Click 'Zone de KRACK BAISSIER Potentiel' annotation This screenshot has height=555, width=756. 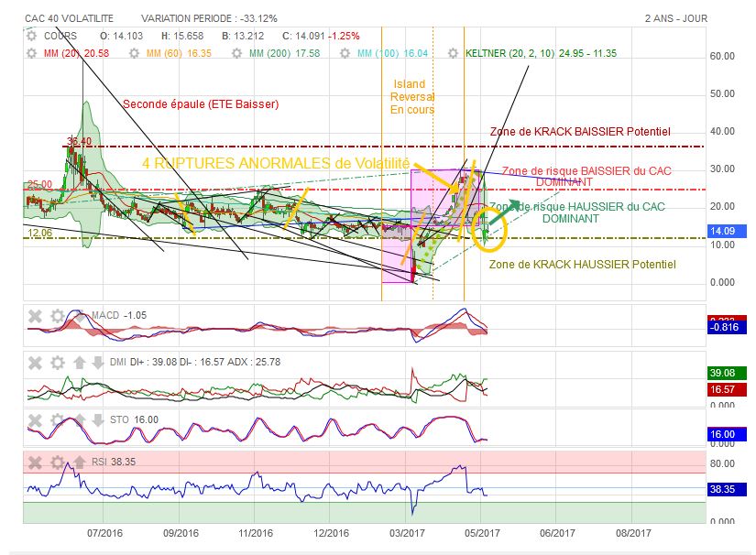[x=580, y=132]
